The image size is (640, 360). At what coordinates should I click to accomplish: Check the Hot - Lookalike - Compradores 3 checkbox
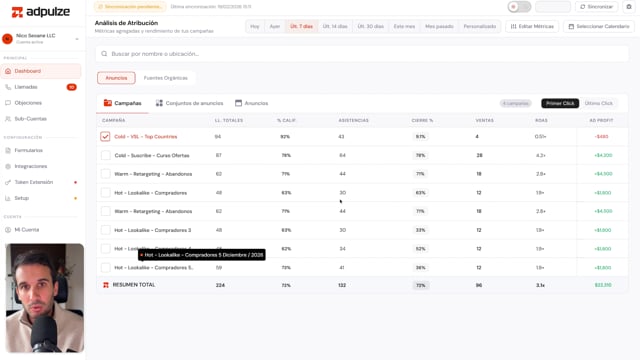click(x=105, y=230)
